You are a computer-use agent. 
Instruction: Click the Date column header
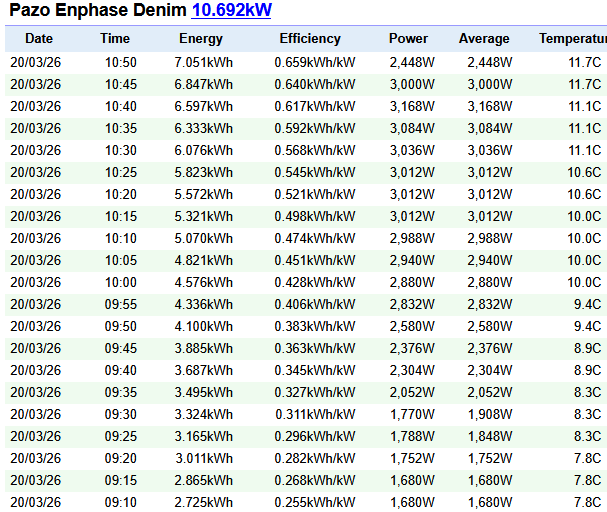click(x=39, y=39)
